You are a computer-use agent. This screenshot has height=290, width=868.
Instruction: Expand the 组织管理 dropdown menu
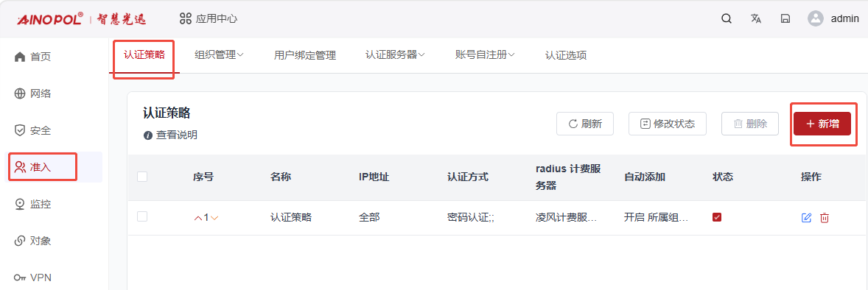(x=220, y=54)
